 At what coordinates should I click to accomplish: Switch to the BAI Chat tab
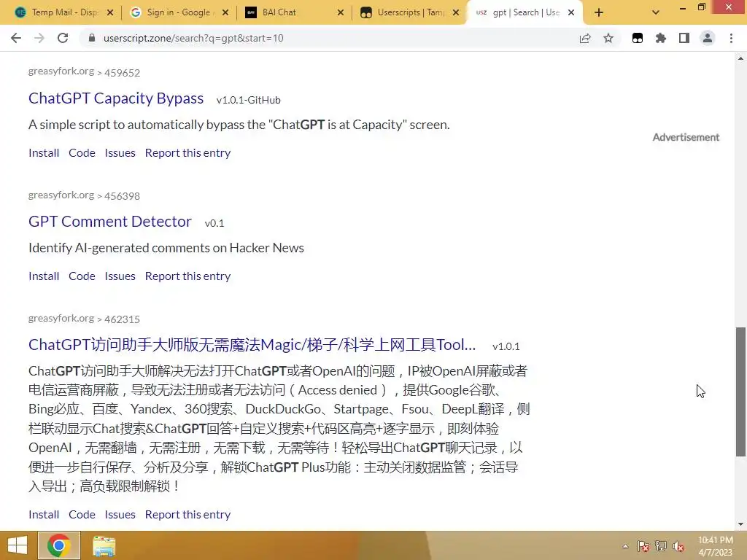[x=295, y=12]
